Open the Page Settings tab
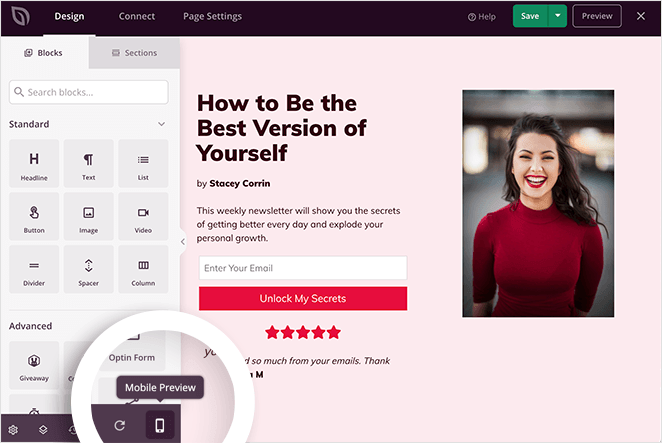This screenshot has width=662, height=443. coord(212,16)
